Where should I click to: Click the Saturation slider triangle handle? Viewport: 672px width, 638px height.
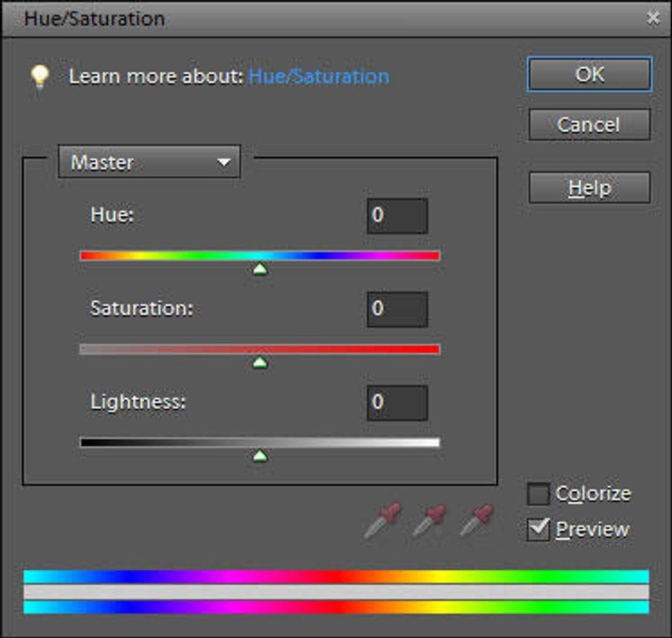click(260, 363)
